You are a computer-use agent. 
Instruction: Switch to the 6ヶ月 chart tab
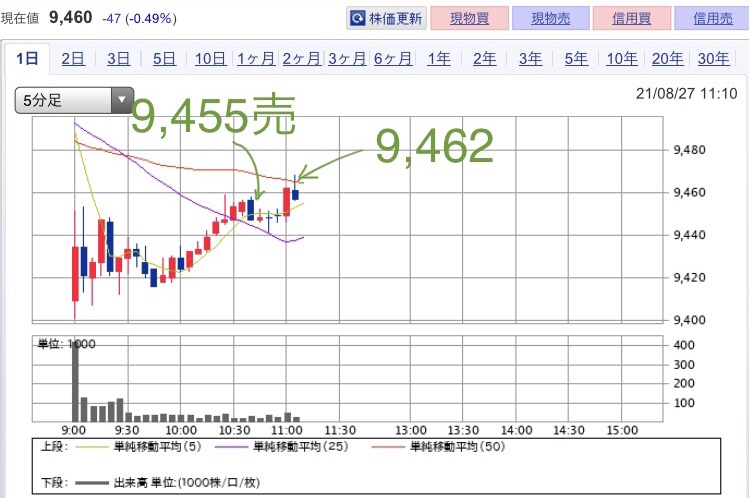click(393, 59)
